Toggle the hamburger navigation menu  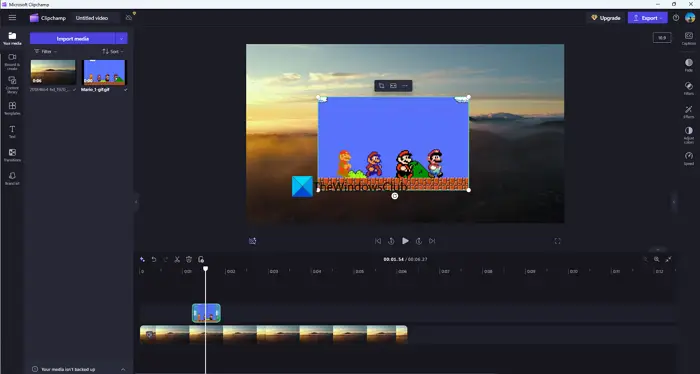pyautogui.click(x=12, y=18)
